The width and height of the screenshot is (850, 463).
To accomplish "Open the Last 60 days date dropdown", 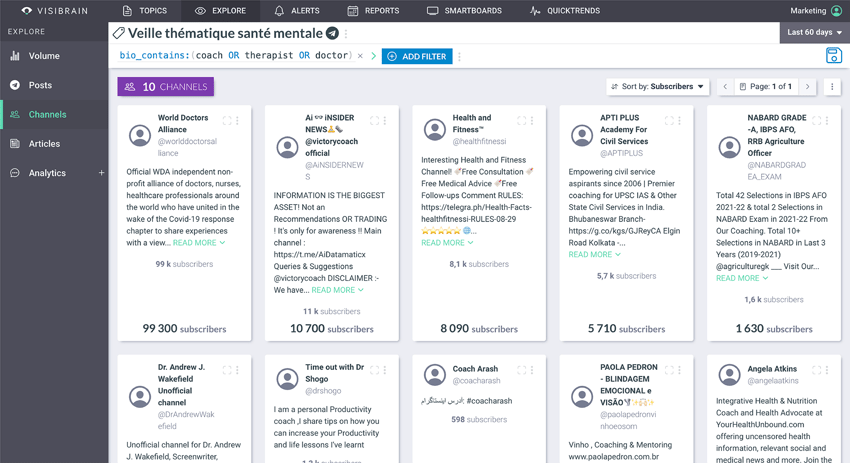I will click(x=814, y=33).
